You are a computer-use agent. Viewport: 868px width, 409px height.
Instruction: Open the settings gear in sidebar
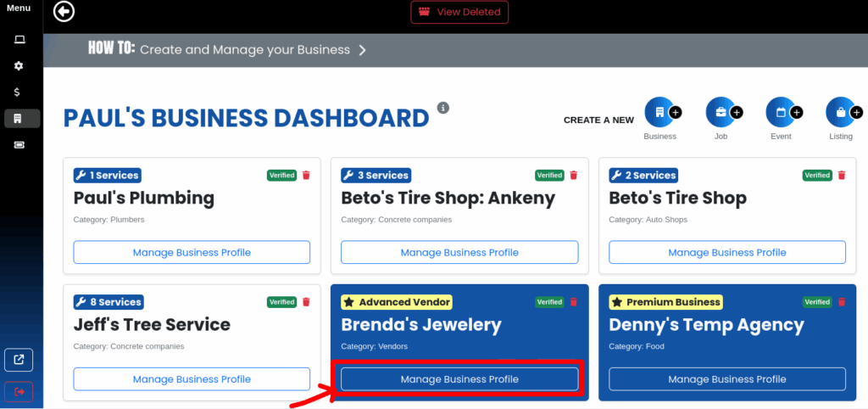point(19,66)
